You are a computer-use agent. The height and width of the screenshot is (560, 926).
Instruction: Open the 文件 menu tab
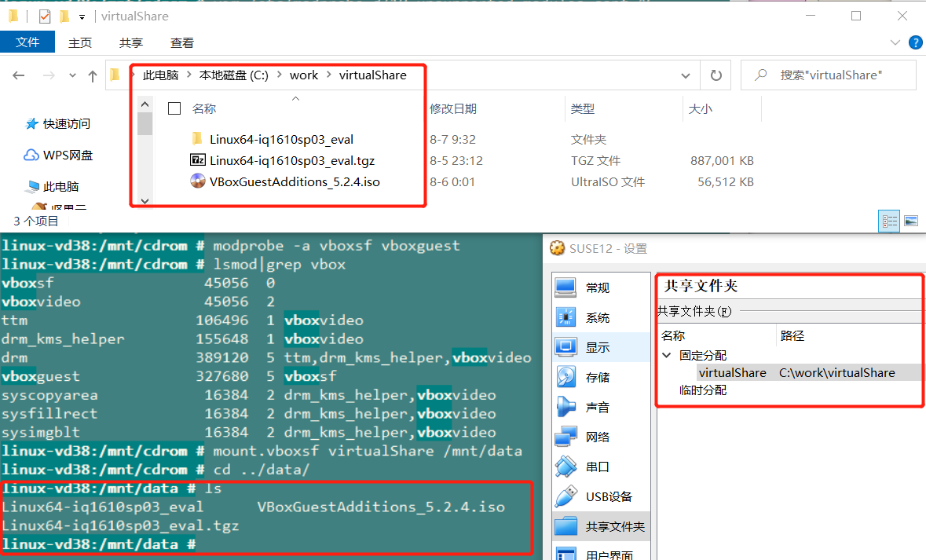pyautogui.click(x=27, y=42)
